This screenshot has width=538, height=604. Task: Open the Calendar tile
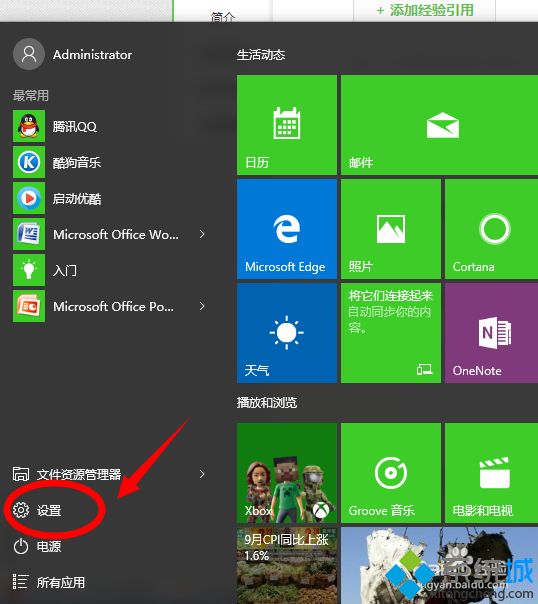pos(287,125)
